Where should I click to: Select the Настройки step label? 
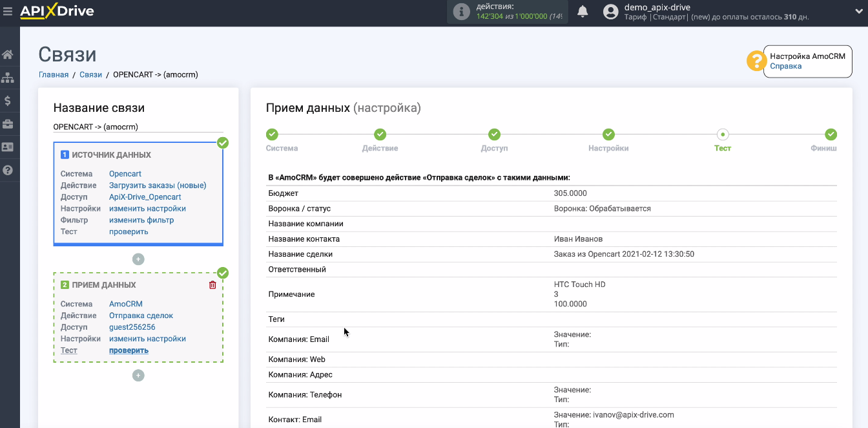(x=608, y=148)
